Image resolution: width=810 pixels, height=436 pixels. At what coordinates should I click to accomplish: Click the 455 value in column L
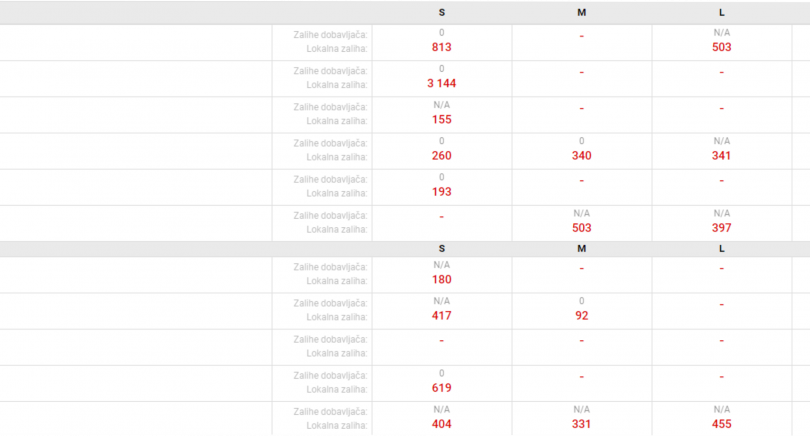722,425
